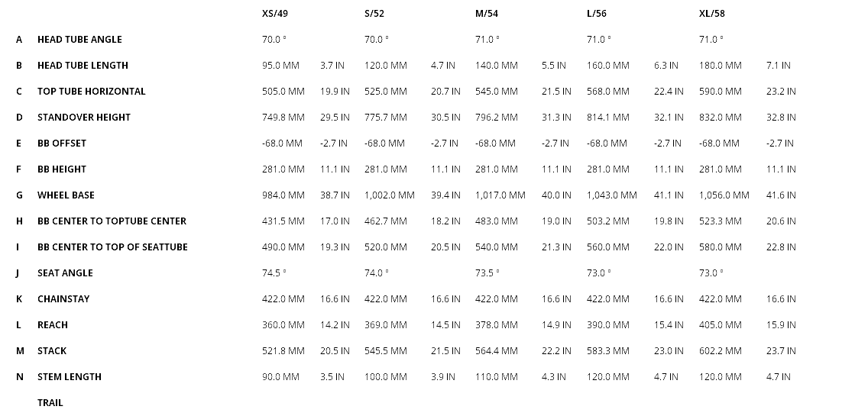Select the 360.0 MM reach value
This screenshot has width=868, height=416.
click(x=283, y=325)
